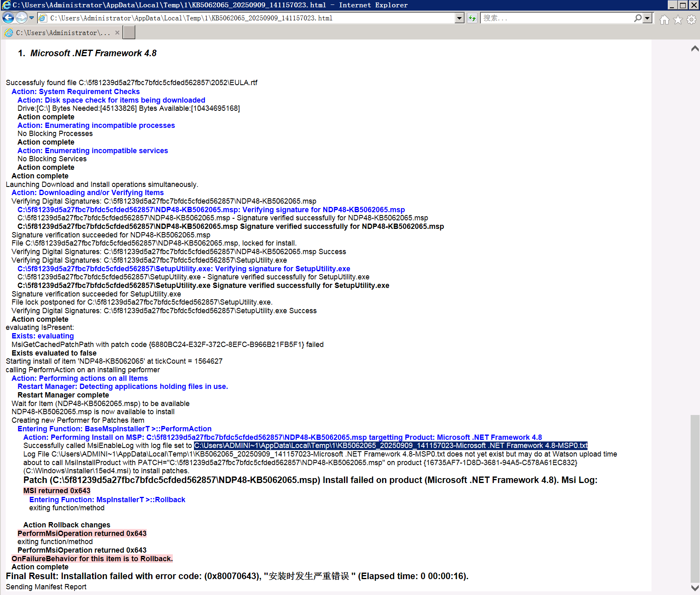Click 'Entering Function: BaseMspInstallerT >::PerformAction'
The height and width of the screenshot is (595, 700).
(114, 429)
